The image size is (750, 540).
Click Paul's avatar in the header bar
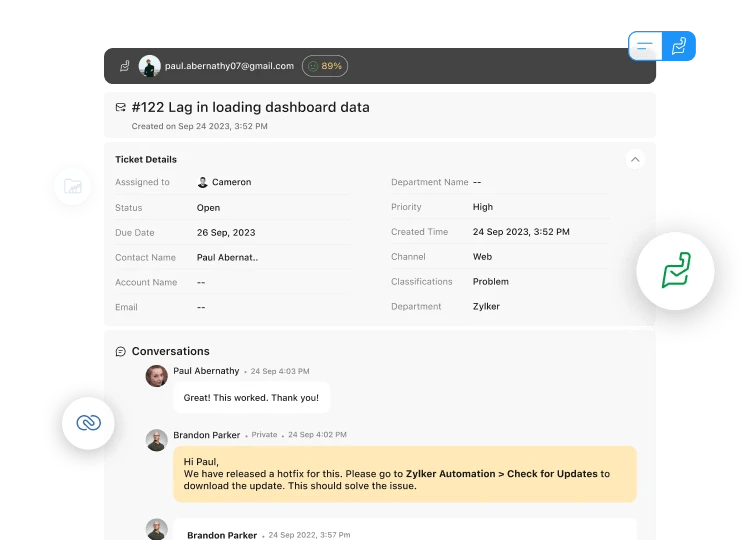tap(150, 66)
